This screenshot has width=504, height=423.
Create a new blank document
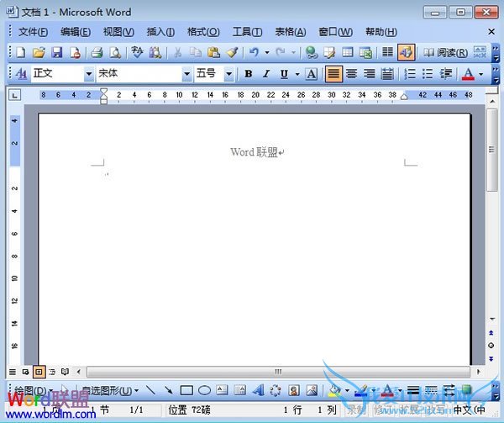click(21, 52)
